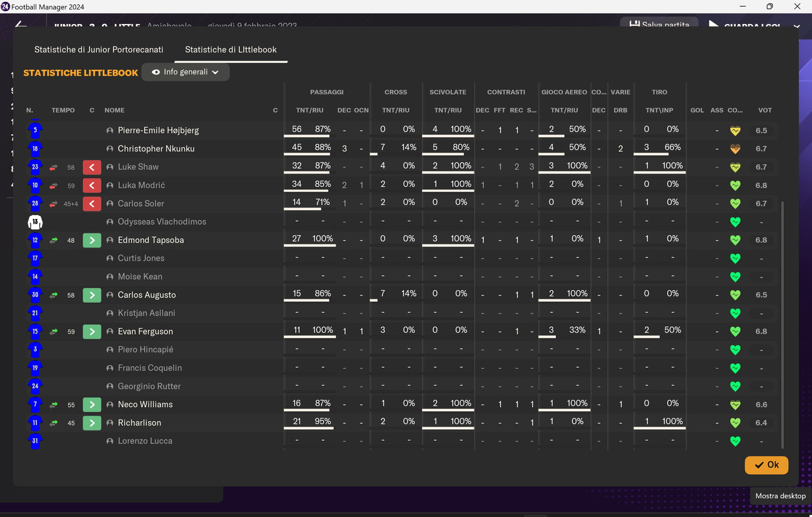
Task: Click the green substituted-on arrow for Neco Williams
Action: click(92, 405)
